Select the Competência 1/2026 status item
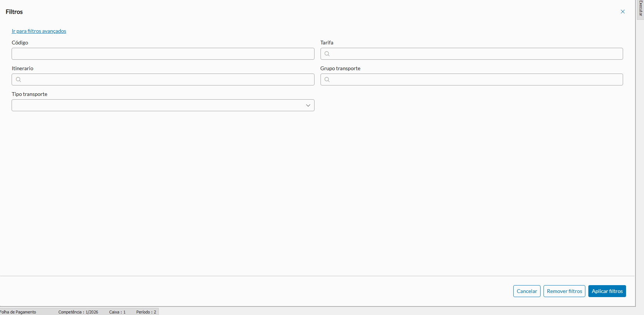The height and width of the screenshot is (315, 644). pyautogui.click(x=78, y=312)
